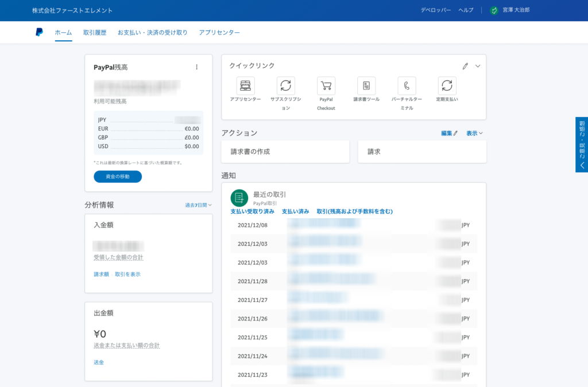Open the バーチャルターミナル phone icon

tap(407, 86)
